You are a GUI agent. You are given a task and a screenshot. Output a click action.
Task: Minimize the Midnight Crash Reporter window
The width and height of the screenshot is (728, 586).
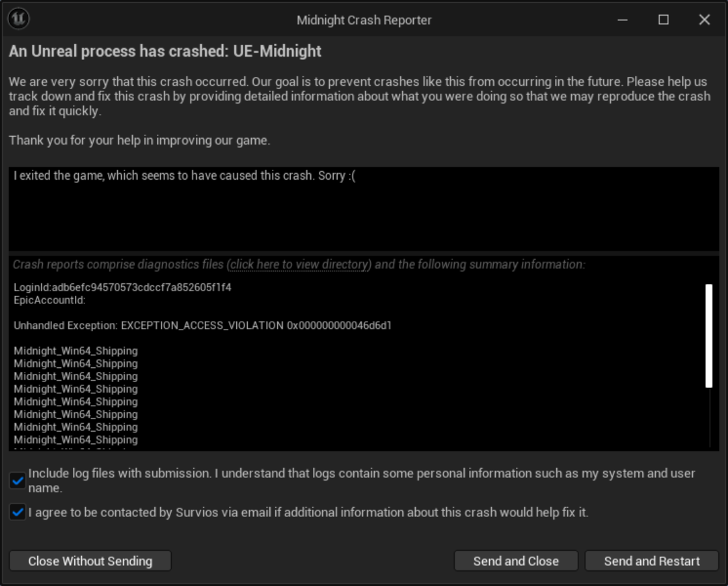[623, 20]
